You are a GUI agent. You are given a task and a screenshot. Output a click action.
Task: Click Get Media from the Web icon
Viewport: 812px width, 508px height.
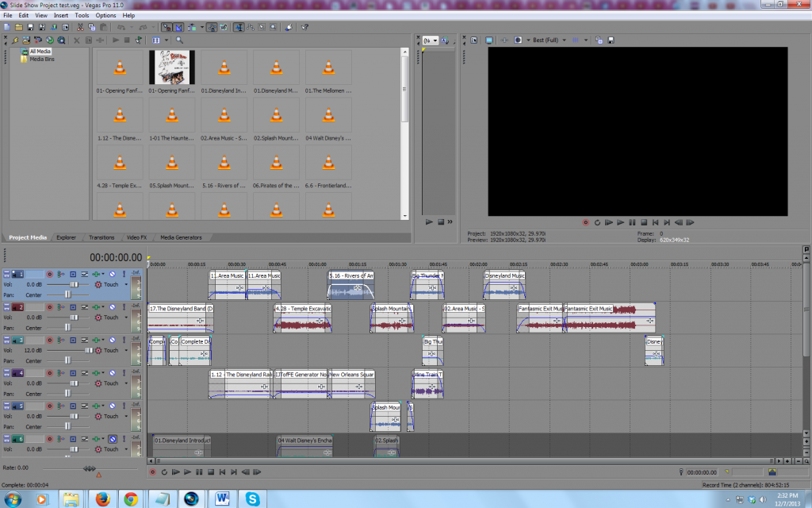61,40
